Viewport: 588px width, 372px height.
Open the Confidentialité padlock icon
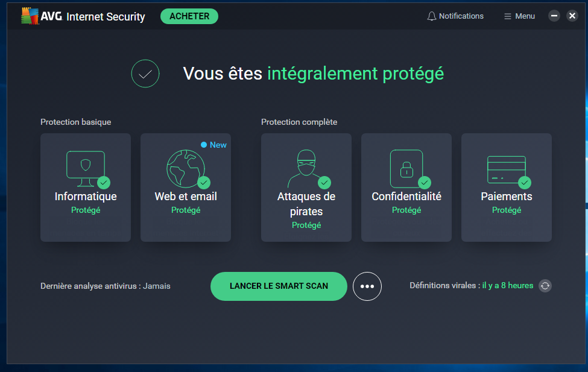[x=406, y=168]
